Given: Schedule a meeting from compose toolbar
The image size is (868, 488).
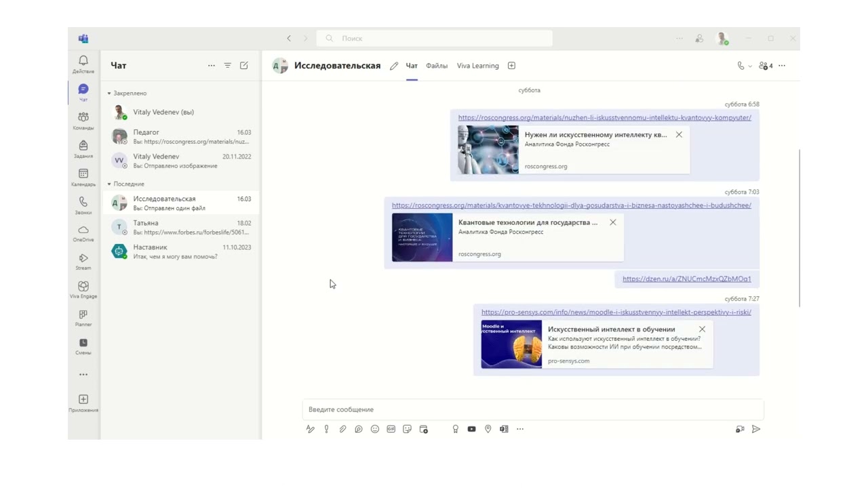Looking at the screenshot, I should click(x=424, y=429).
